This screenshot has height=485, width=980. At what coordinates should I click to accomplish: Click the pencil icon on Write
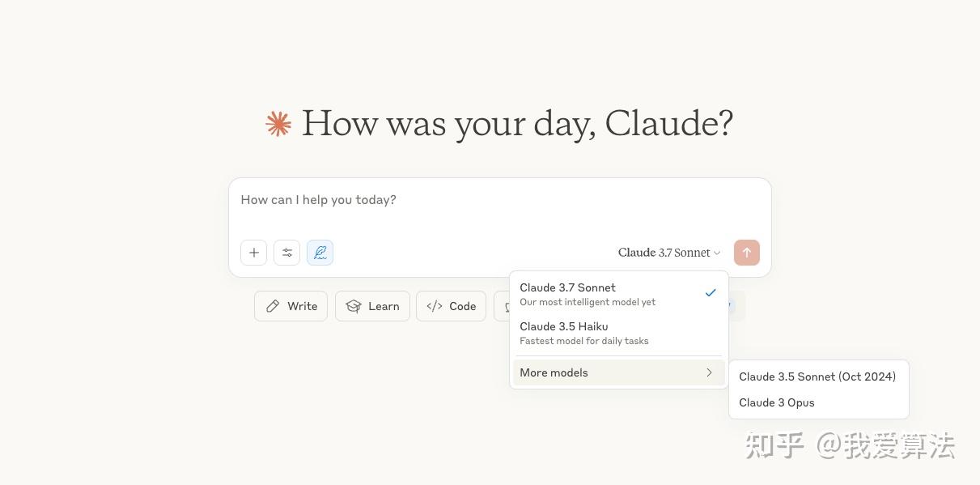273,306
